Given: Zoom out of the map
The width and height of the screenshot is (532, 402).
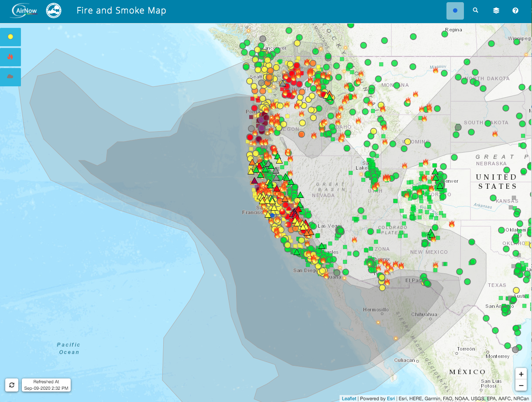Looking at the screenshot, I should coord(521,385).
